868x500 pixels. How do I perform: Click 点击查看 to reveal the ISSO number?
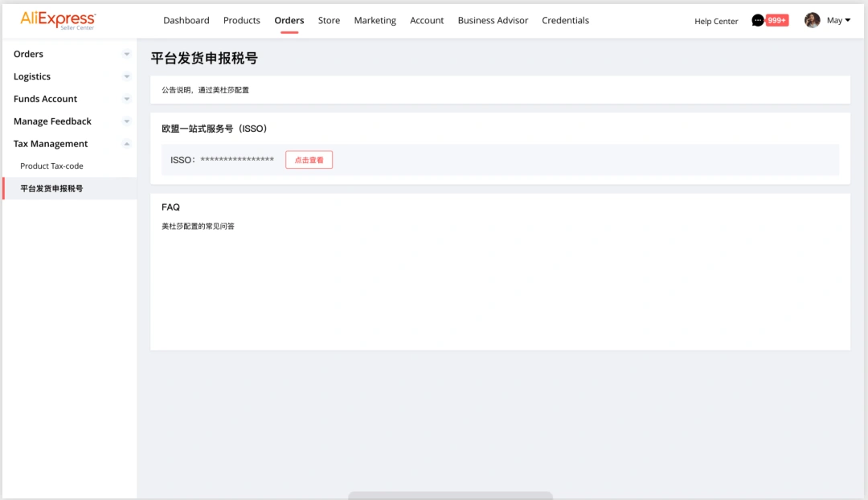[x=309, y=159]
